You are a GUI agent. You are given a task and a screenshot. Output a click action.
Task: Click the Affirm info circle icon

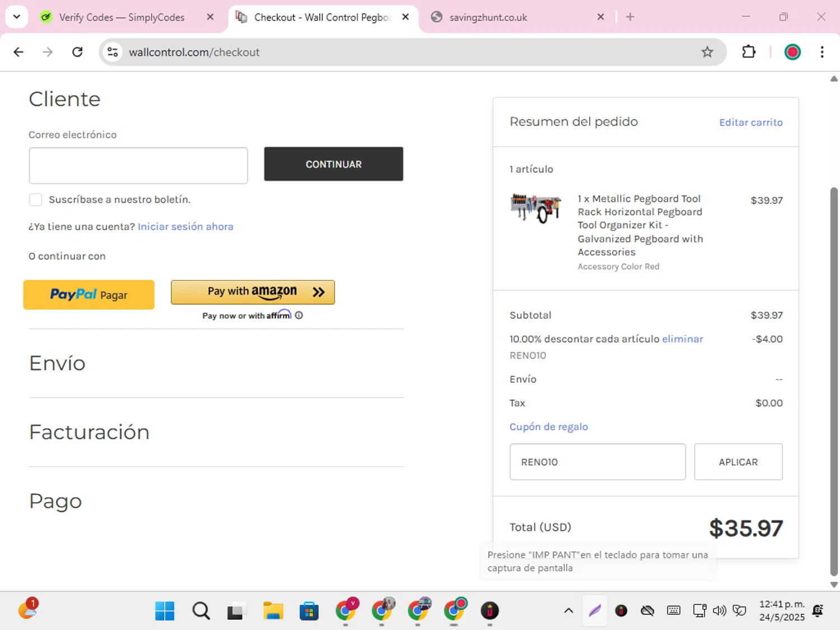[299, 315]
